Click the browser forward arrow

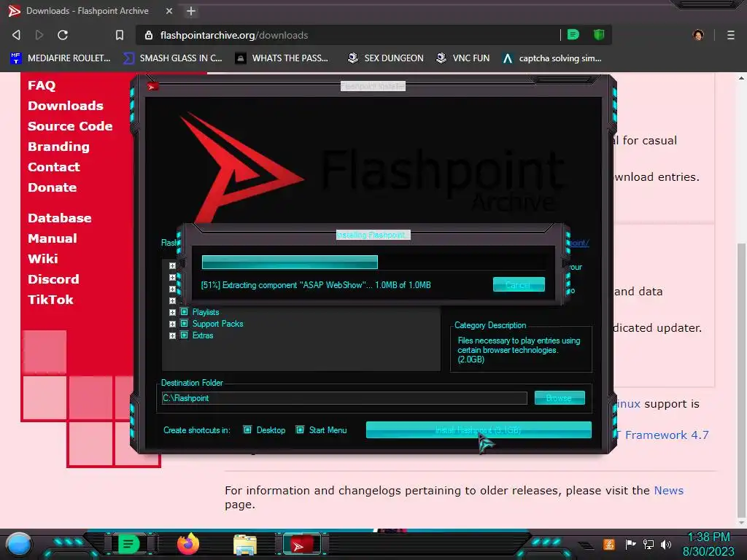pos(39,35)
